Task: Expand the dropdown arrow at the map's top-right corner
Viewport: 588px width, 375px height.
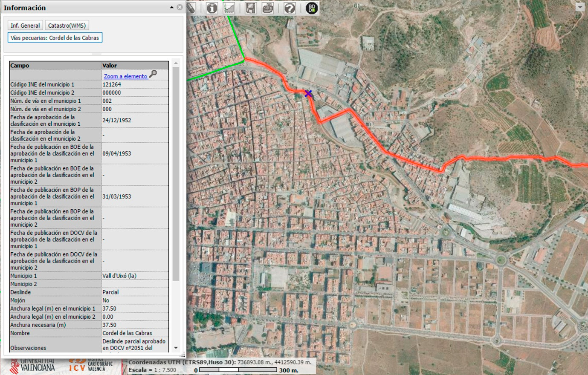Action: [x=579, y=7]
